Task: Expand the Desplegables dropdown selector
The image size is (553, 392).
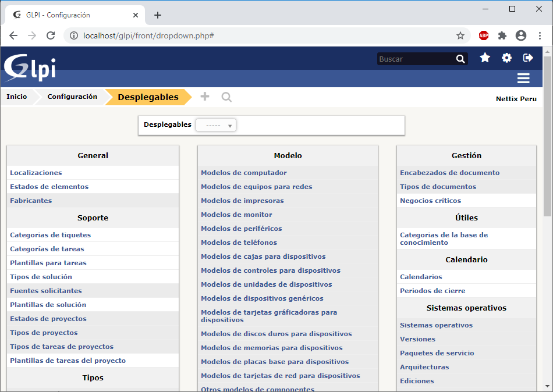Action: (x=216, y=125)
